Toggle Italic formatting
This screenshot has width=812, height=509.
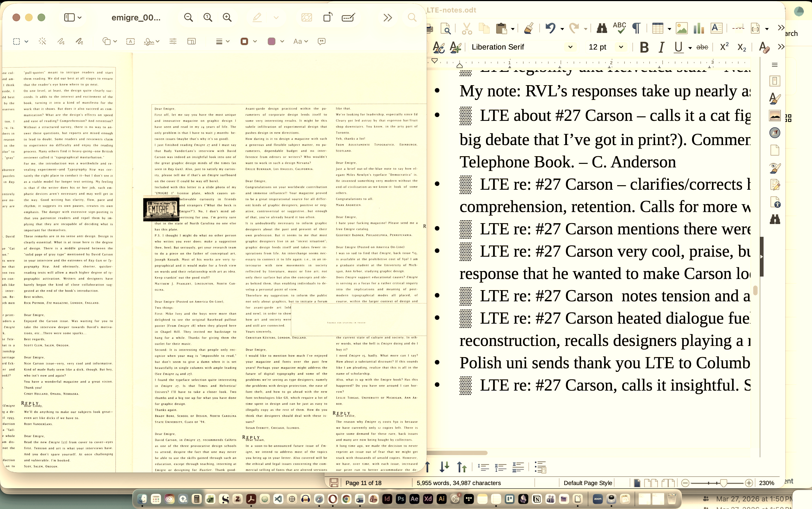click(x=662, y=47)
